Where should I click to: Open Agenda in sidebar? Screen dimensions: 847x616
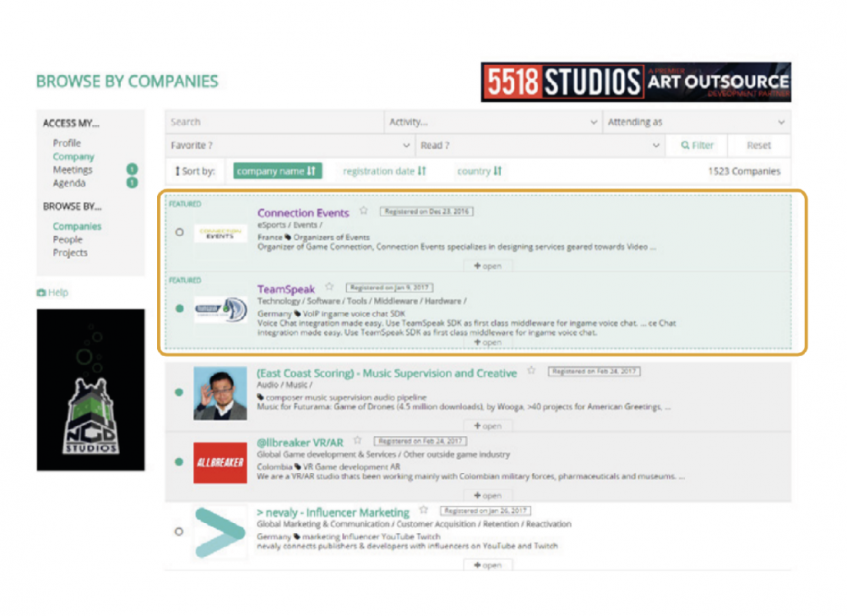point(69,183)
